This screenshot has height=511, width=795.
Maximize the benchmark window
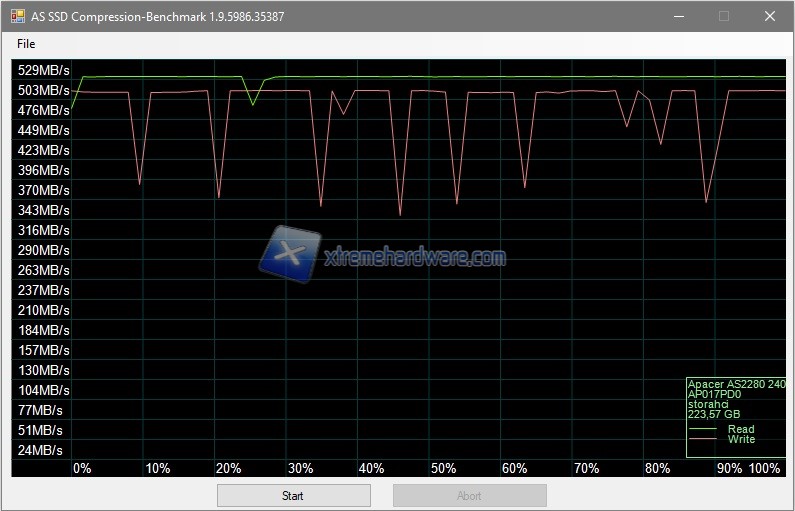coord(724,16)
